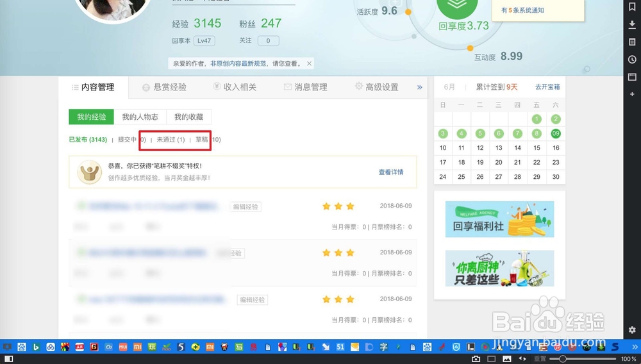
Task: Open the red G bookmark icon
Action: click(94, 347)
